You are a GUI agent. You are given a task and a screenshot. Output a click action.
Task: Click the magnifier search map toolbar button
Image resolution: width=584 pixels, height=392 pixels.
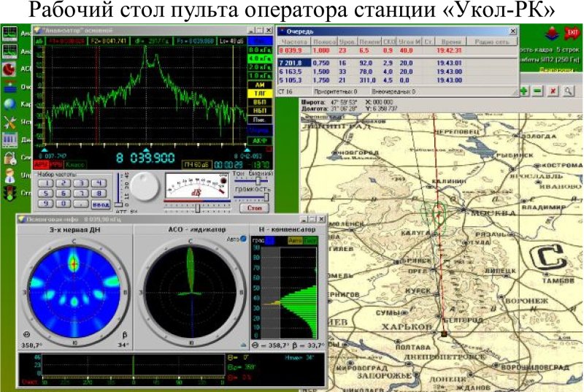568,91
